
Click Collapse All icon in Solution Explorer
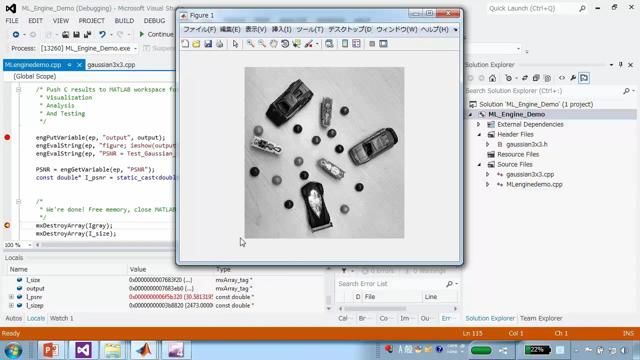coord(536,78)
